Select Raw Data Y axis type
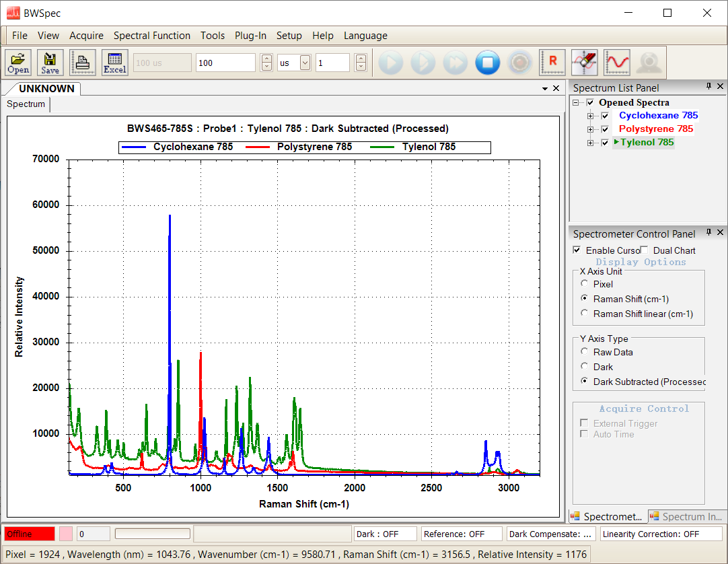The width and height of the screenshot is (728, 564). (x=584, y=352)
